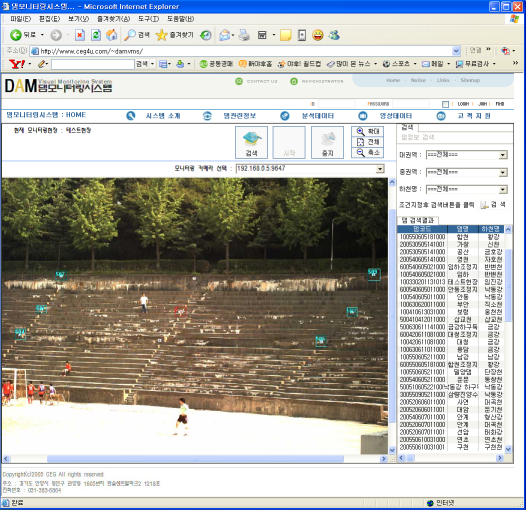Click the Yahoo toolbar pencil icon

[41, 64]
